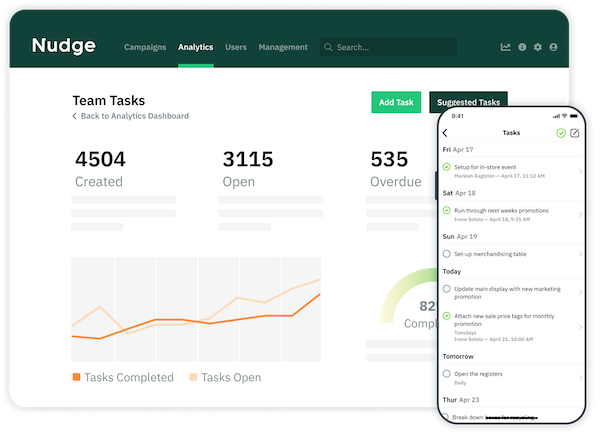
Task: Expand 'Open the registers' row chevron
Action: coord(580,378)
